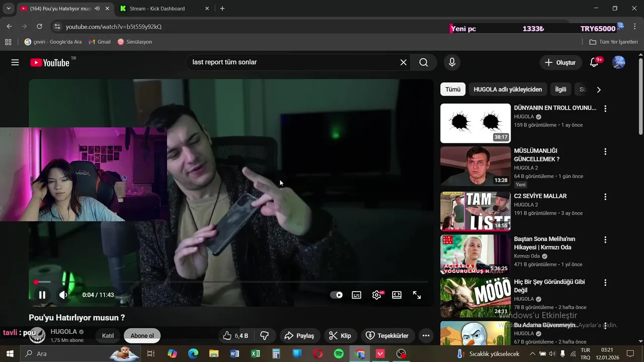Show more filter chips with the arrow
Screen dimensions: 644x362
[x=598, y=89]
